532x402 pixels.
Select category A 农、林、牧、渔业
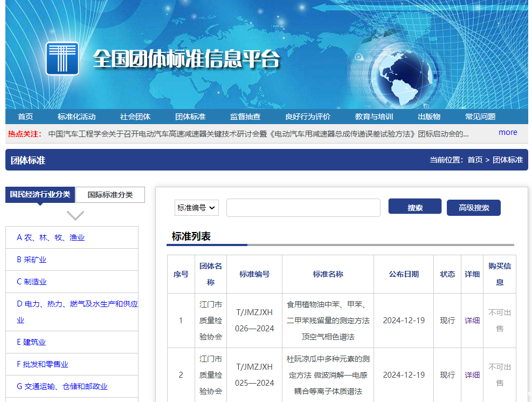click(51, 237)
